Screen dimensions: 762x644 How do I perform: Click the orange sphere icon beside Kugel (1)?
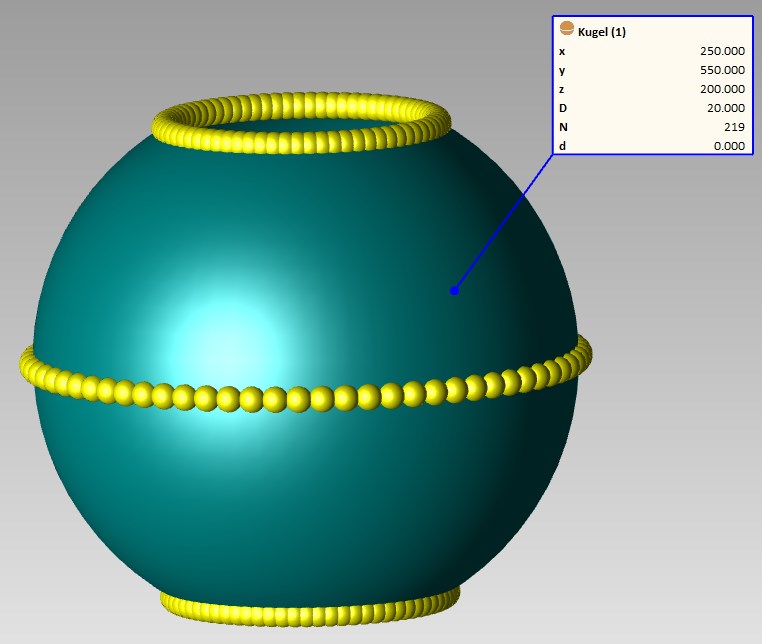tap(567, 30)
